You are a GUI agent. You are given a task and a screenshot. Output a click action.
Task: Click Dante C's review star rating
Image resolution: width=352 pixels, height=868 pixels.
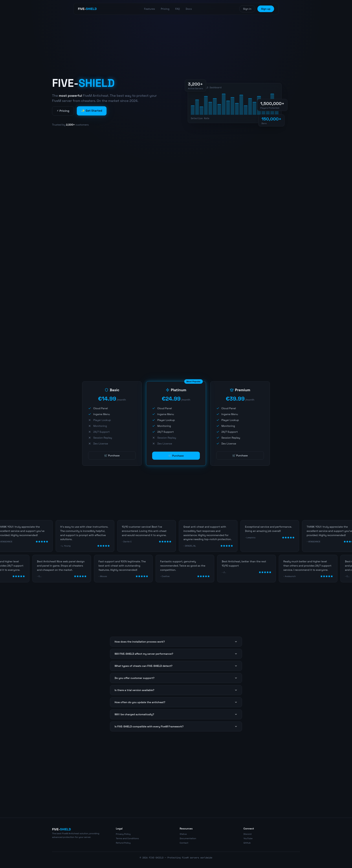click(x=165, y=541)
